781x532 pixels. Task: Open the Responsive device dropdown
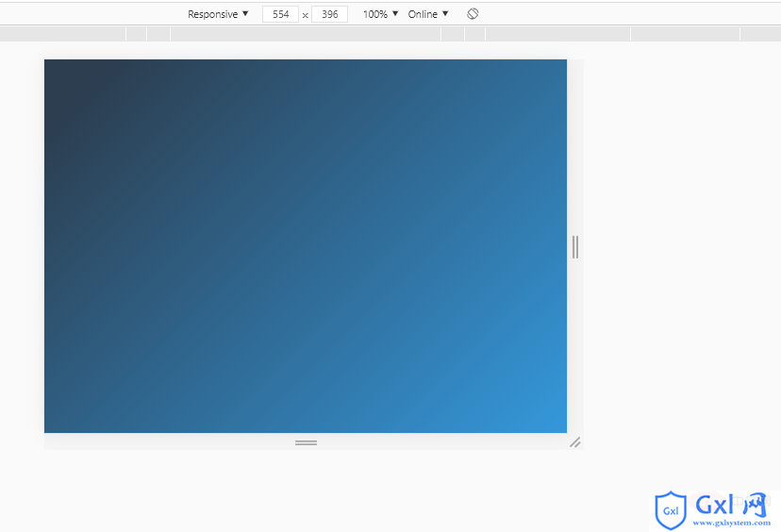tap(218, 14)
